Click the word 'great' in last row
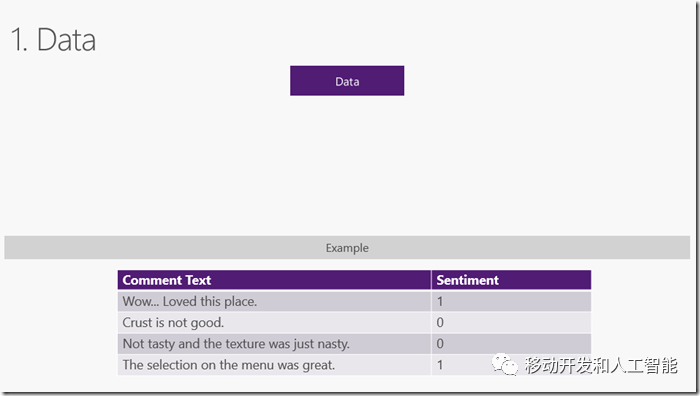700x396 pixels. 318,365
